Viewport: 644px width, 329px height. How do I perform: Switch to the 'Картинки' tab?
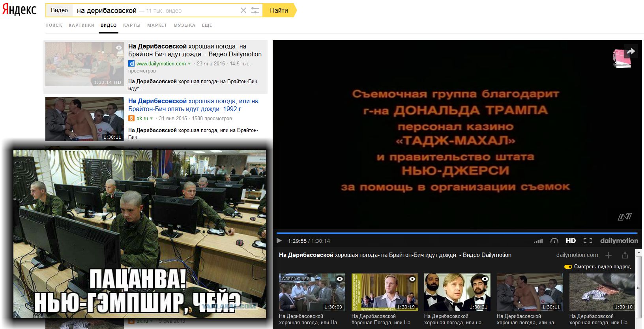click(x=81, y=25)
